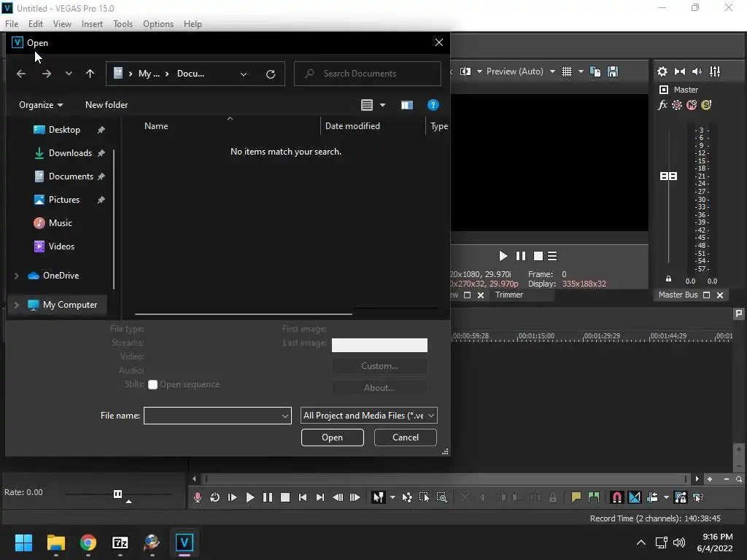Image resolution: width=747 pixels, height=560 pixels.
Task: Click Play From Start in transport bar
Action: tap(233, 497)
